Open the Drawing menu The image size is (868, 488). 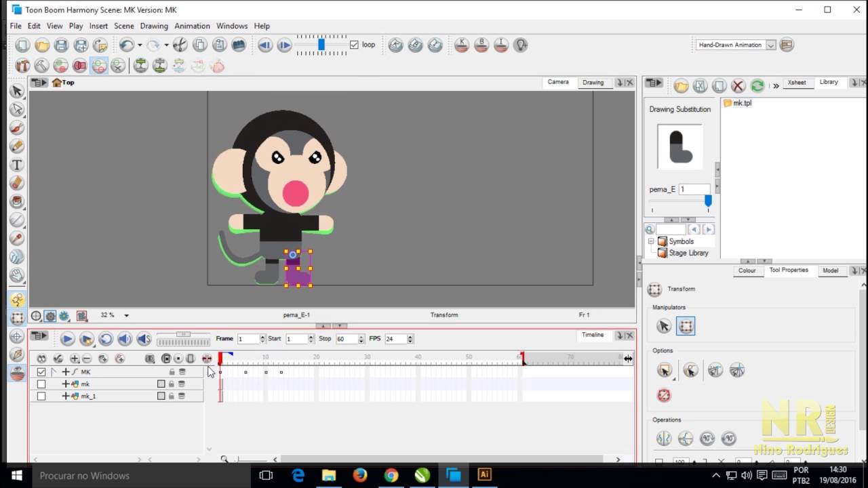click(x=154, y=26)
